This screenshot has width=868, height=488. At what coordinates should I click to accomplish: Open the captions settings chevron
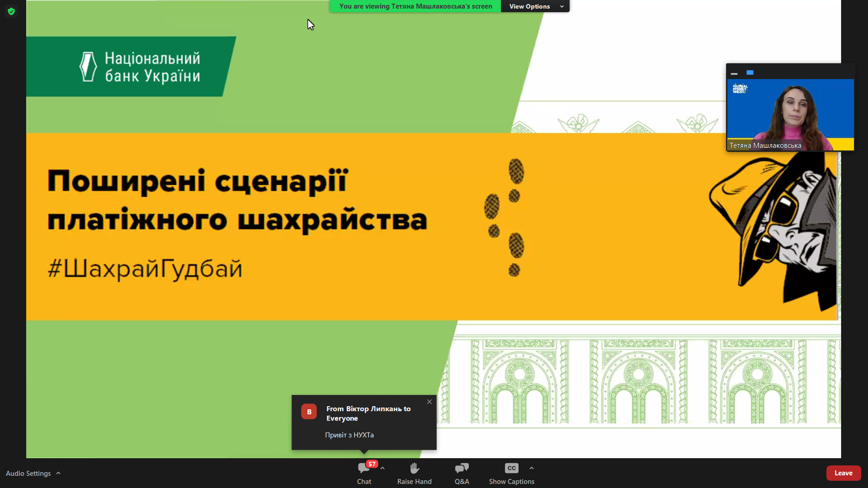tap(531, 468)
